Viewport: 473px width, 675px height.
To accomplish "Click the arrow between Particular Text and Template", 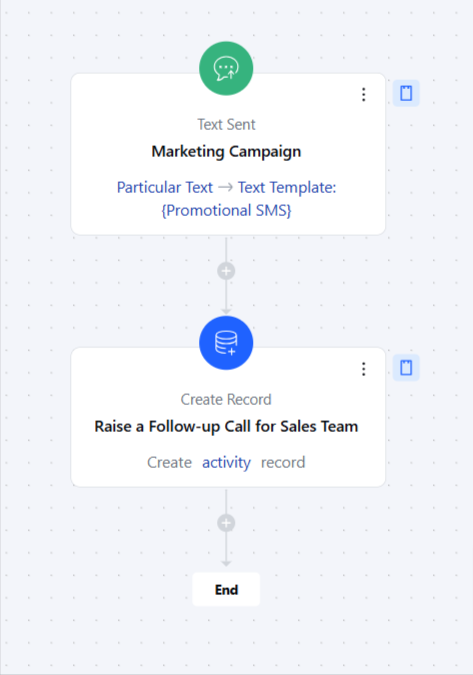I will point(226,187).
